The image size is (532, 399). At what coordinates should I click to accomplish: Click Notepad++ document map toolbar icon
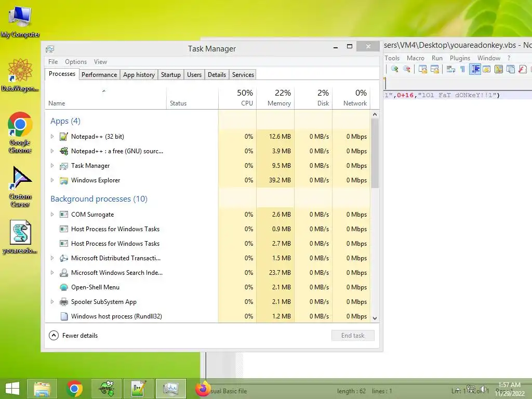[x=499, y=69]
